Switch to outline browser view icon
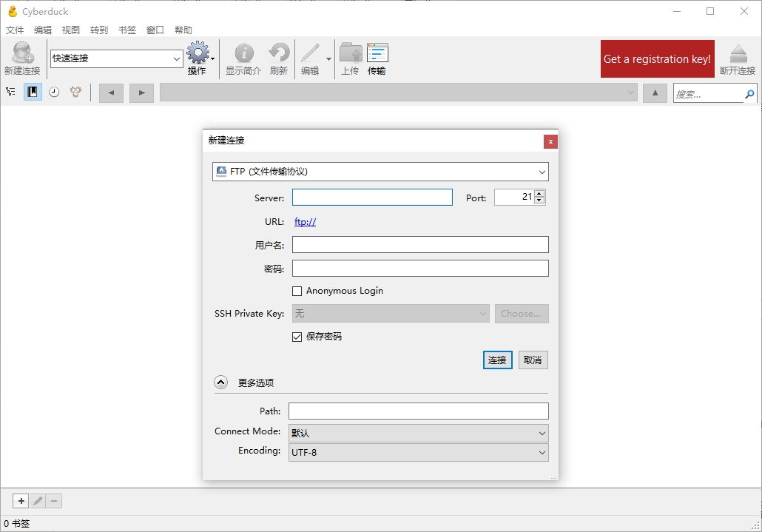 click(10, 92)
